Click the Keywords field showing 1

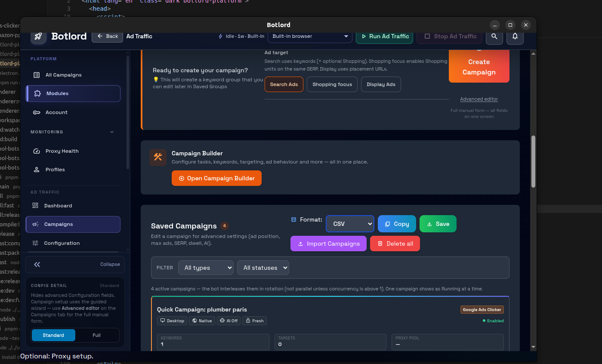click(213, 342)
